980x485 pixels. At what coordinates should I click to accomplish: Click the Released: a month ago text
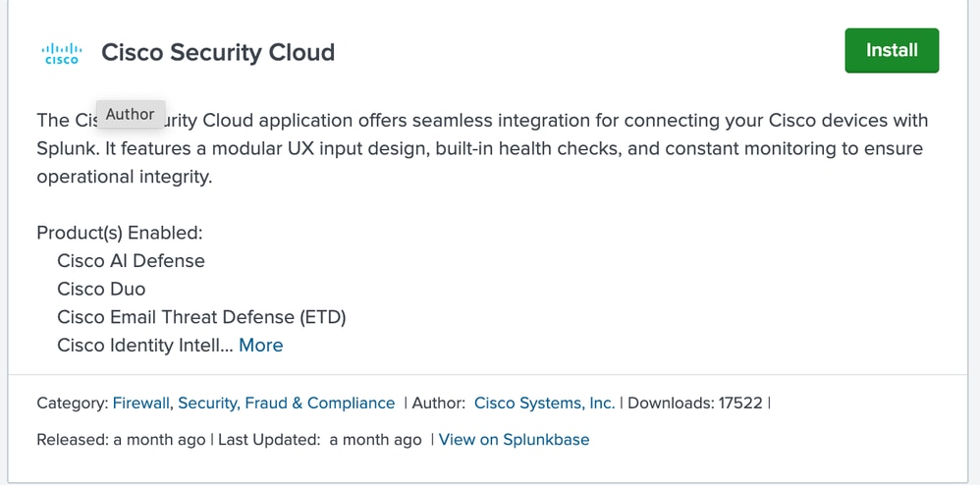click(121, 440)
